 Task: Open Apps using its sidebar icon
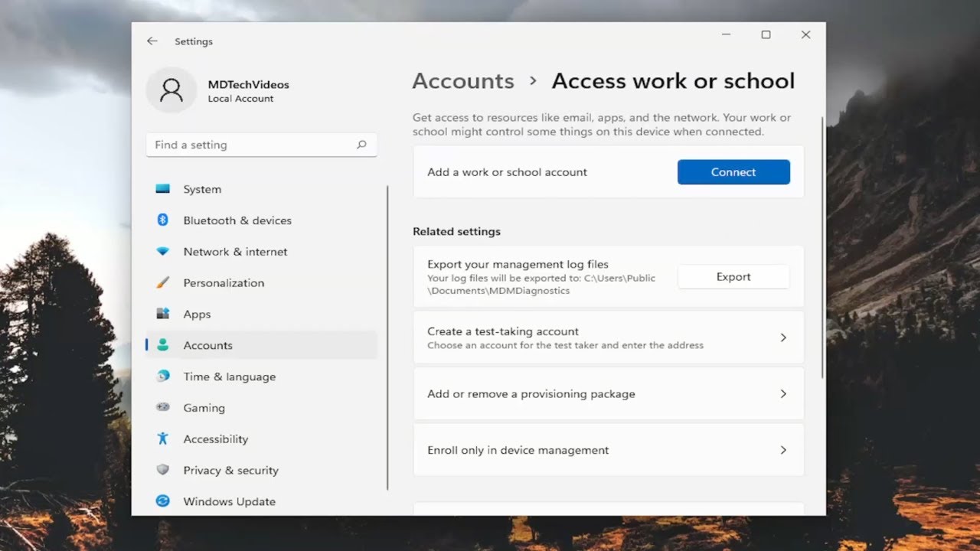click(x=162, y=314)
